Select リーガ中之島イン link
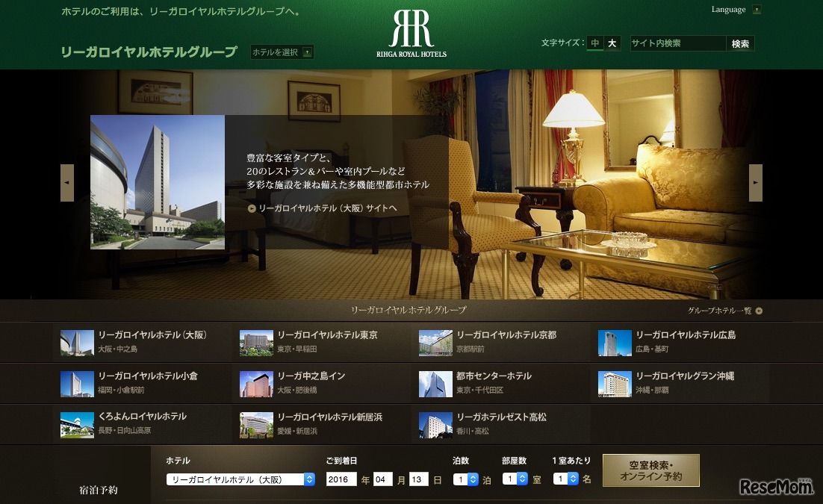Image resolution: width=823 pixels, height=504 pixels. coord(311,376)
